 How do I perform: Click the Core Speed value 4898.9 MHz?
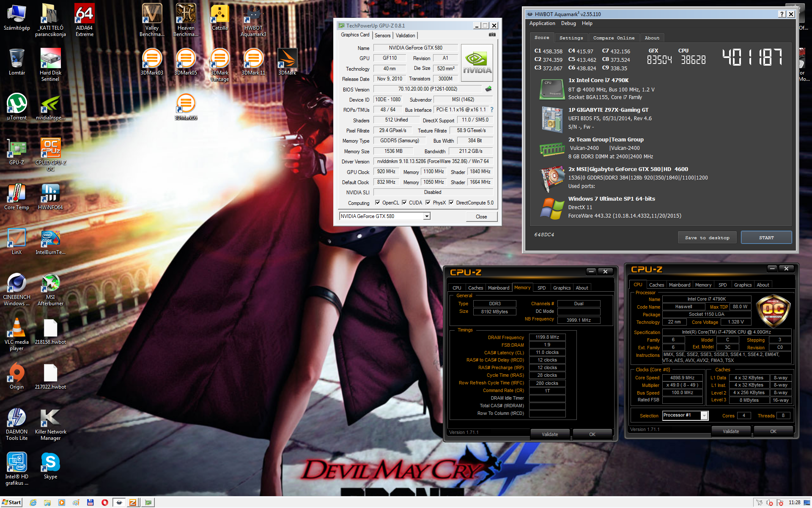tap(682, 378)
